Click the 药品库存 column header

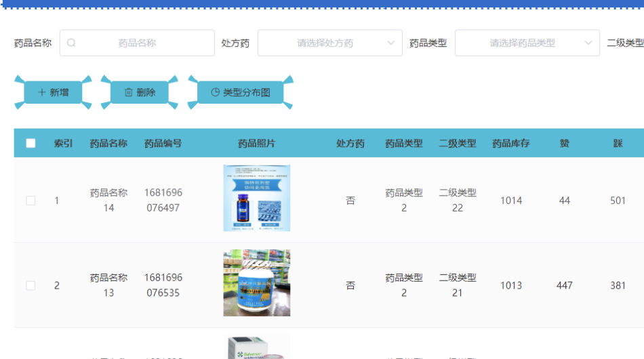(511, 143)
